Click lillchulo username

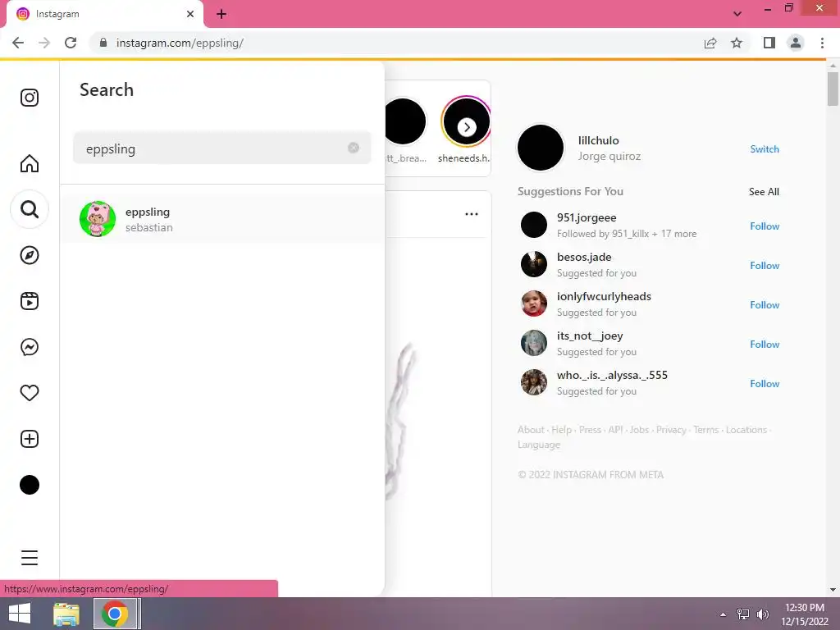coord(598,140)
